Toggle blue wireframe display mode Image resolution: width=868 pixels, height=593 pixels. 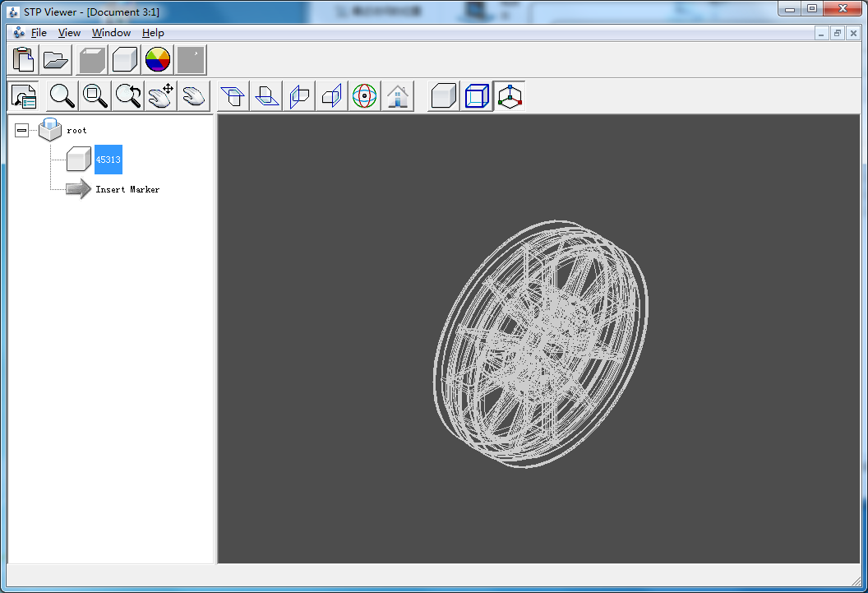point(477,95)
